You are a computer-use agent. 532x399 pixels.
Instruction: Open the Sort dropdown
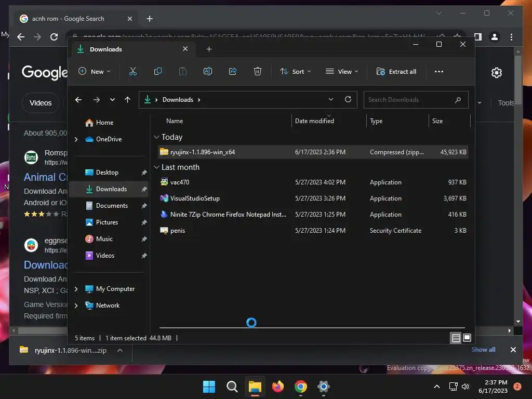295,72
